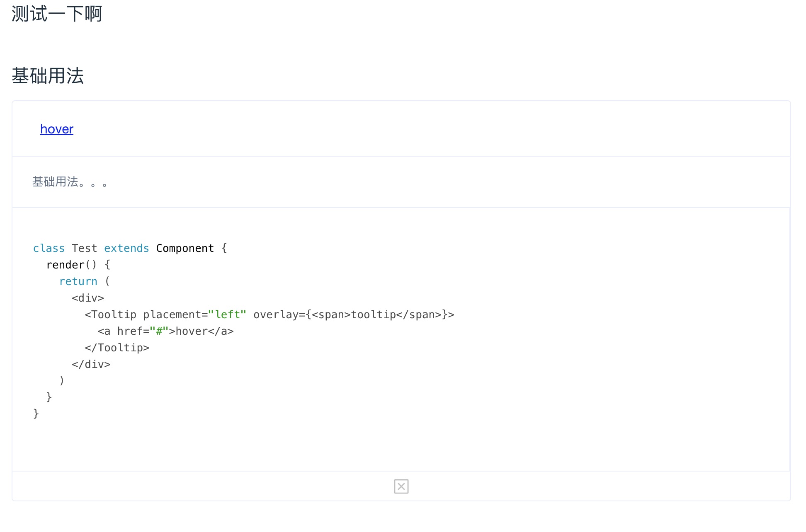This screenshot has width=806, height=532.
Task: Click the 'class' keyword in code
Action: point(49,248)
